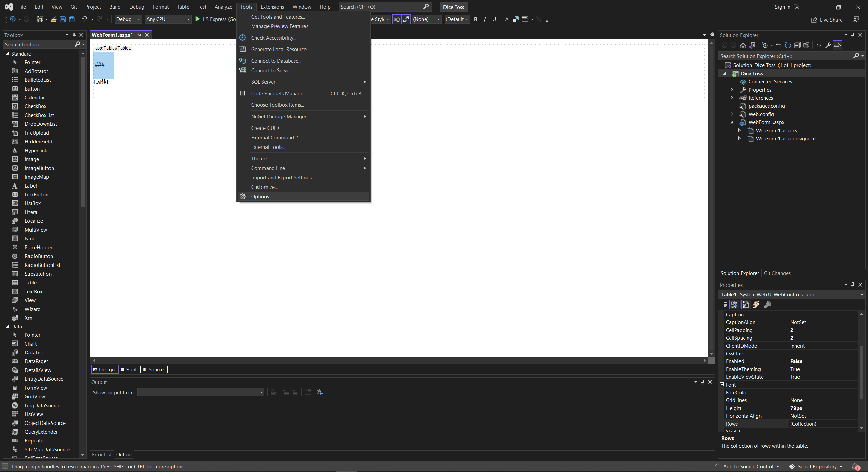Start IIS Express with the green play icon

(198, 19)
